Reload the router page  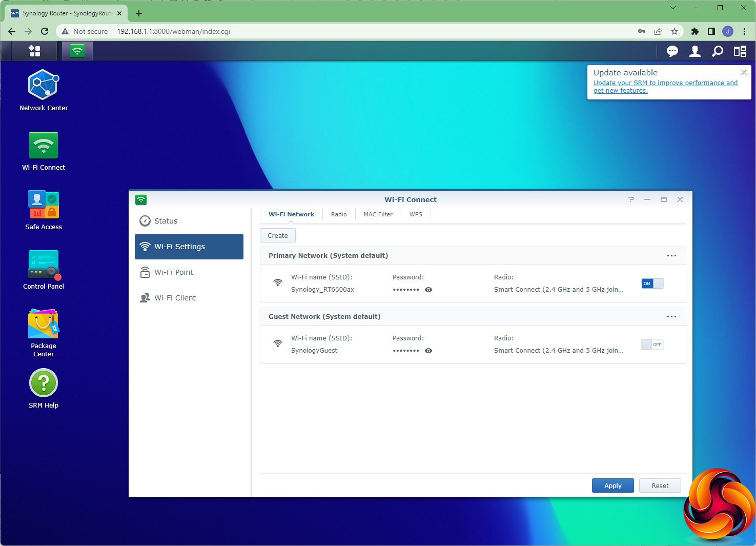point(45,31)
